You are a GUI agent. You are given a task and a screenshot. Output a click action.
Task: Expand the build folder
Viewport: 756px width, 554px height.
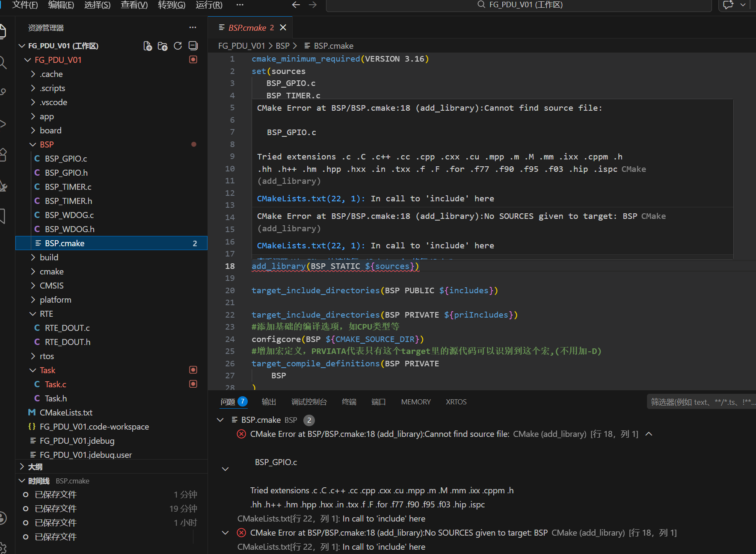(49, 257)
